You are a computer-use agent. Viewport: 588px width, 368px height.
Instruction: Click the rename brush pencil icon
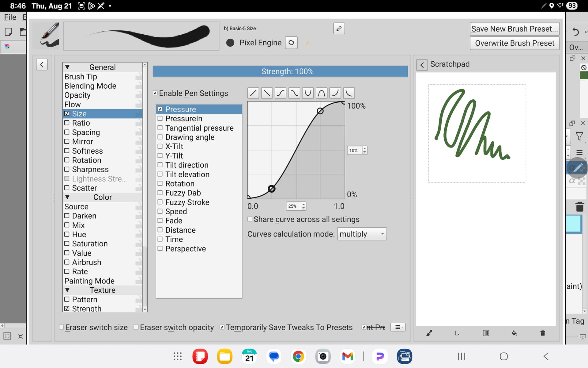(339, 29)
